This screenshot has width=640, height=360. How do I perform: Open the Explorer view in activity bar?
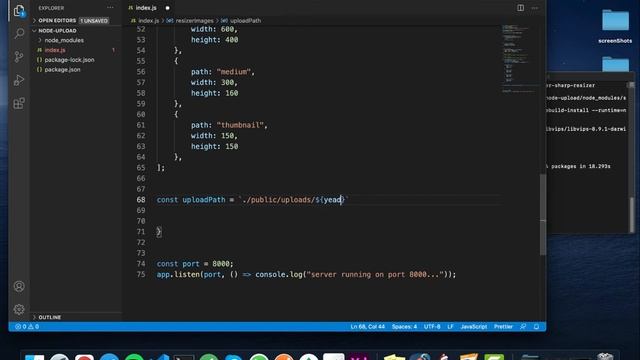(19, 11)
